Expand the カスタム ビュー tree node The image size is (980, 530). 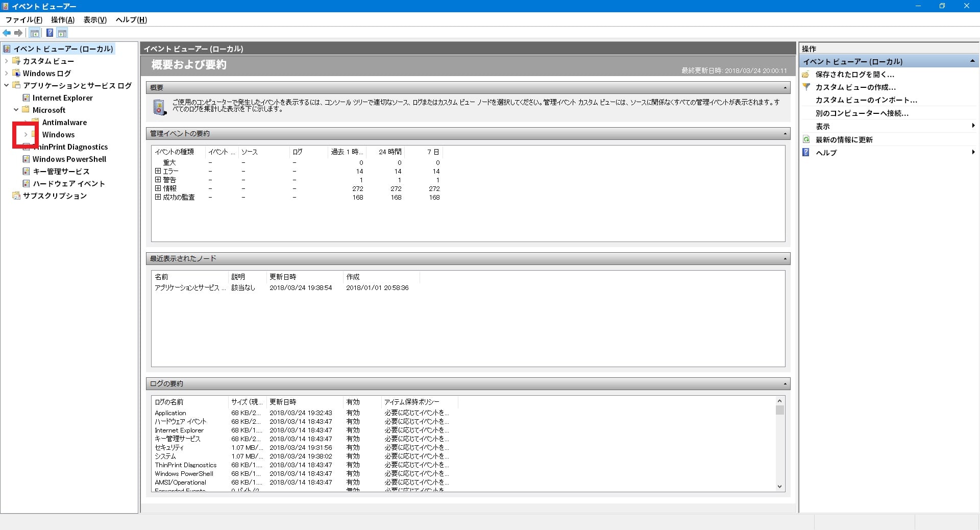point(6,61)
